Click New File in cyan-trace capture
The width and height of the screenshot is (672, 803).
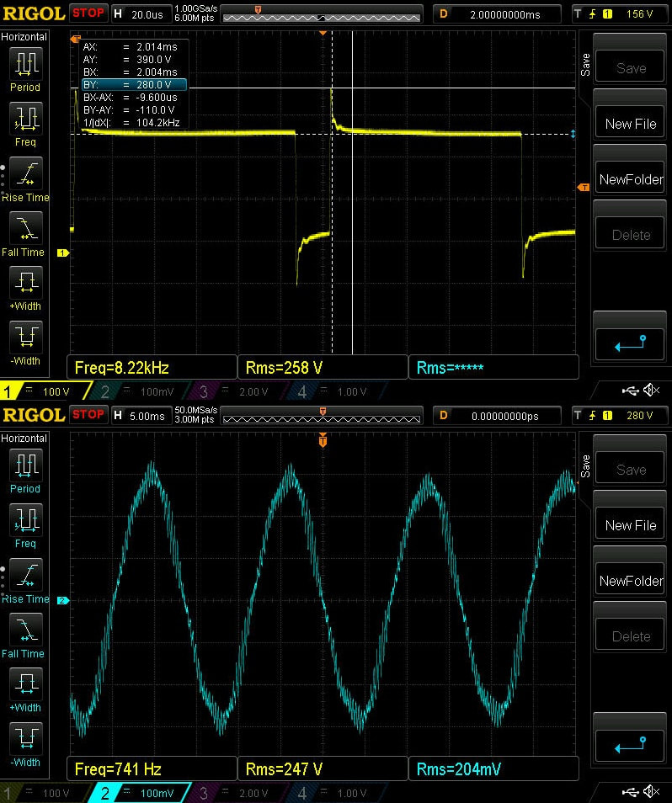coord(630,525)
